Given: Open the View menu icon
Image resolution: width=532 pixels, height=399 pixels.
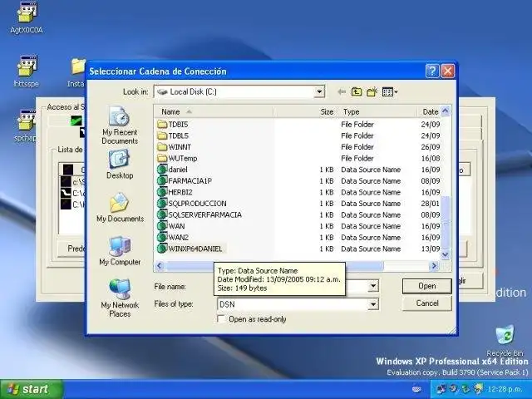Looking at the screenshot, I should click(x=390, y=91).
